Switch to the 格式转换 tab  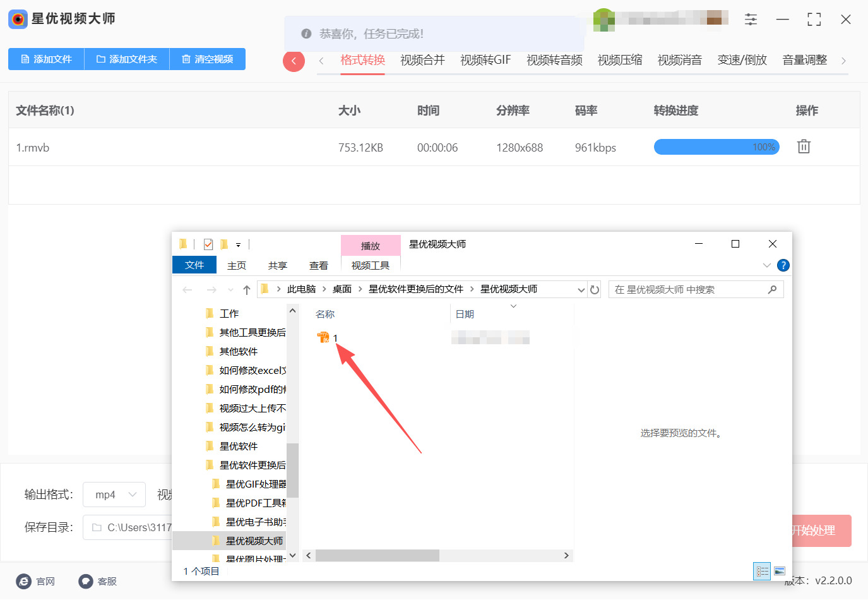362,60
